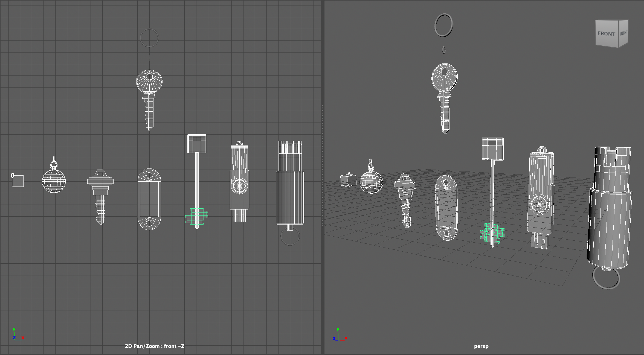The width and height of the screenshot is (644, 355).
Task: Click the '2D Pan/Zoom : front -Z' label
Action: [155, 346]
